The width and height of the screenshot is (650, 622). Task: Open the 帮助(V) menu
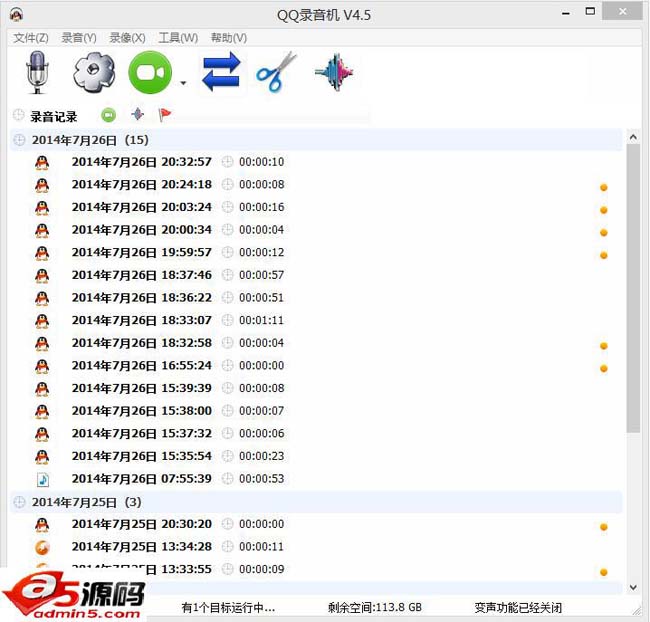(x=229, y=38)
